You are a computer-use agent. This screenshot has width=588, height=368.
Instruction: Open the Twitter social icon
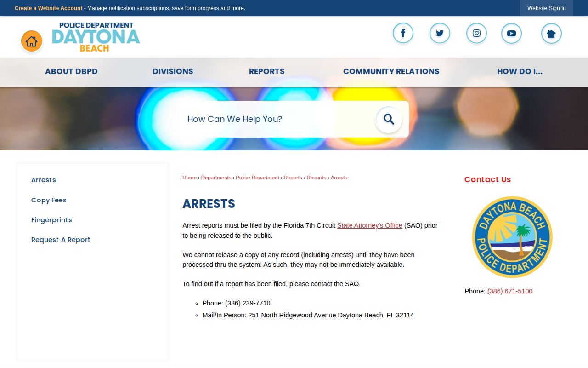click(x=440, y=33)
